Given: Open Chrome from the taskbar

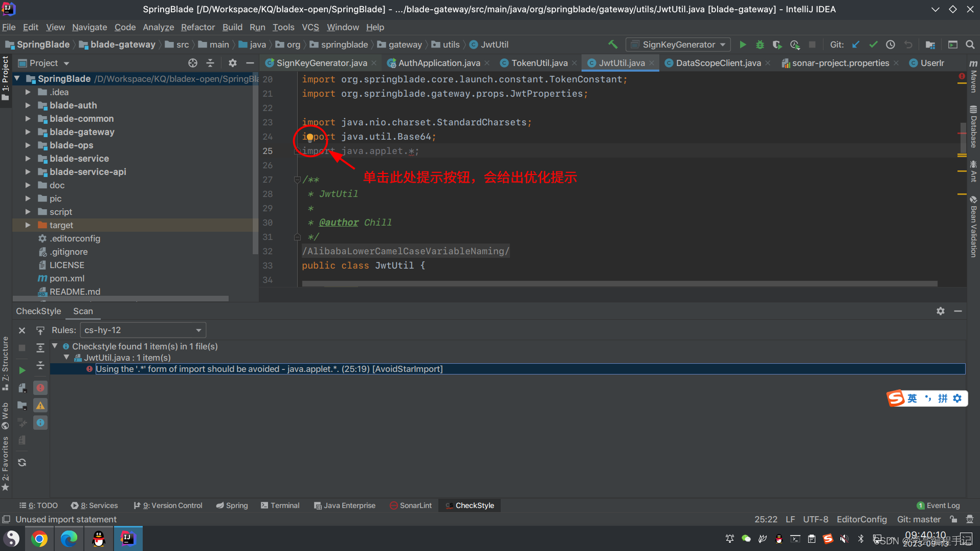Looking at the screenshot, I should click(39, 538).
